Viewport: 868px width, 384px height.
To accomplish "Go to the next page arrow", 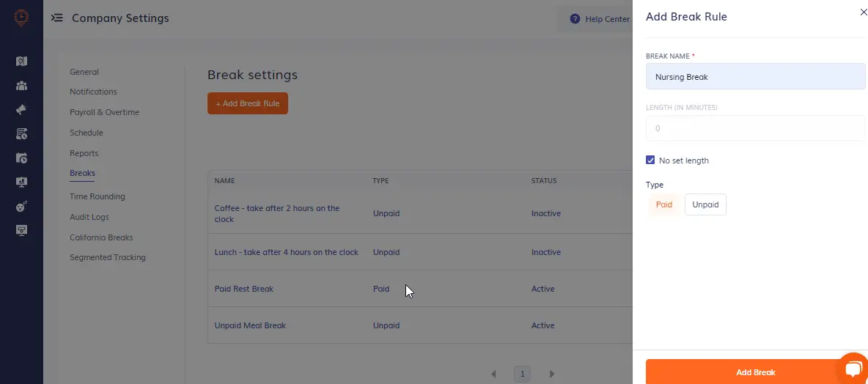I will [551, 374].
